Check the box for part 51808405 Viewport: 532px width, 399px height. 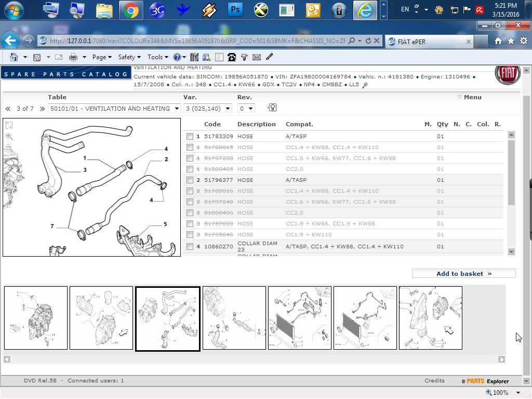pyautogui.click(x=190, y=169)
